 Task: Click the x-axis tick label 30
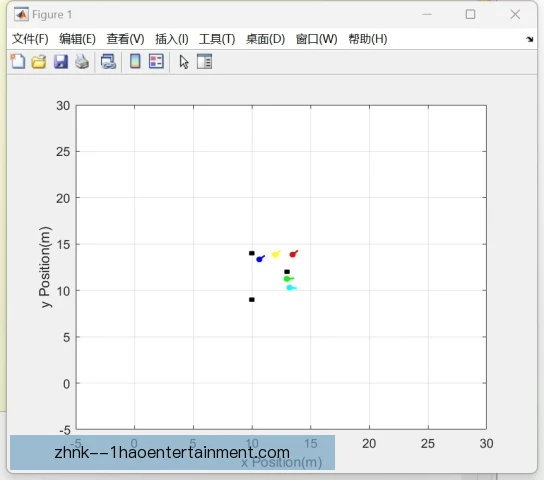pyautogui.click(x=486, y=444)
